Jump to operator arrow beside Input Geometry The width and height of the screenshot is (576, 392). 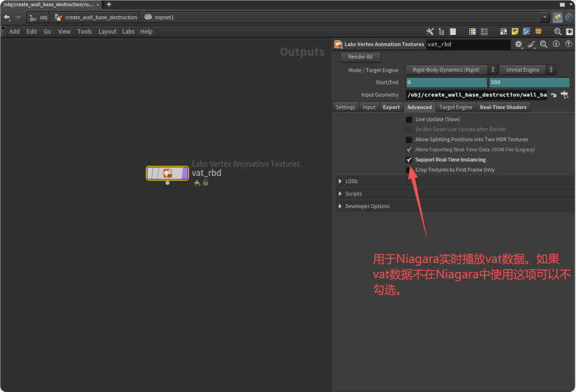click(553, 95)
